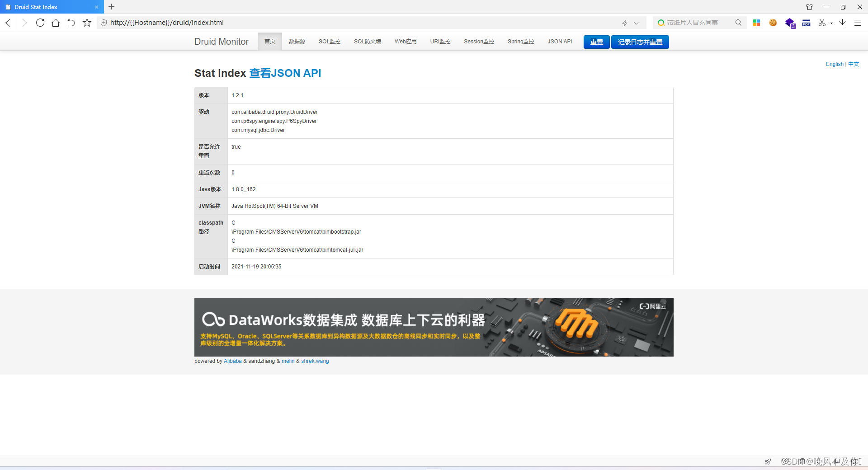Go back using browser back arrow

point(8,23)
